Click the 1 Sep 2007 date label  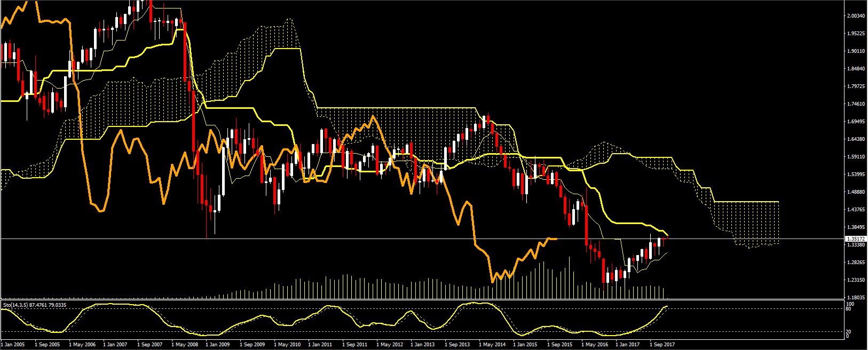pos(149,345)
